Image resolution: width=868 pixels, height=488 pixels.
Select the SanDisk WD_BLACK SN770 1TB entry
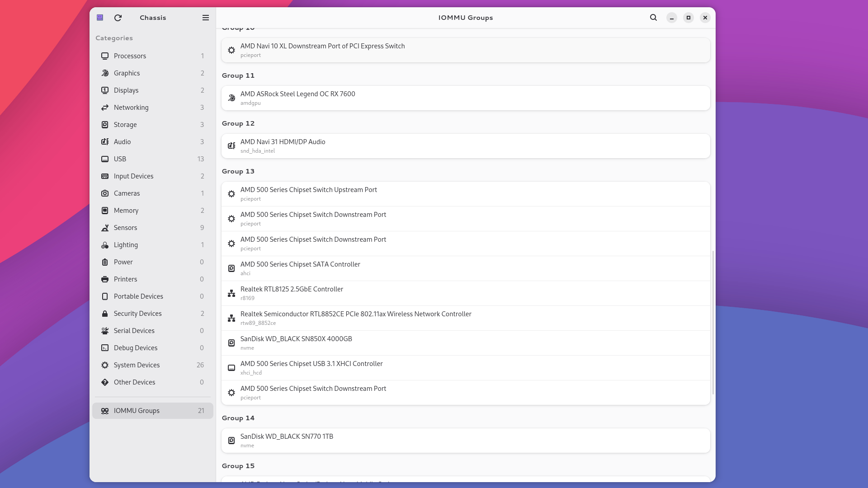point(466,441)
